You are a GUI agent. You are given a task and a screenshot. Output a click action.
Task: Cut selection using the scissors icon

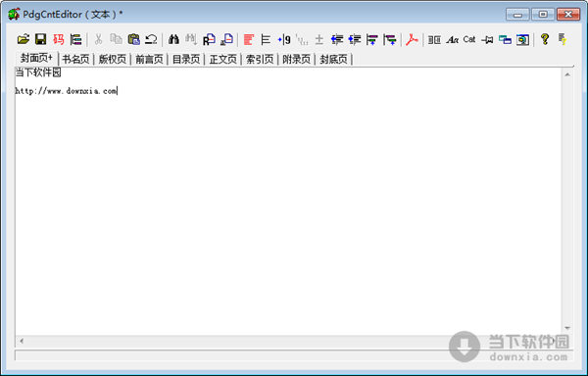(x=98, y=39)
